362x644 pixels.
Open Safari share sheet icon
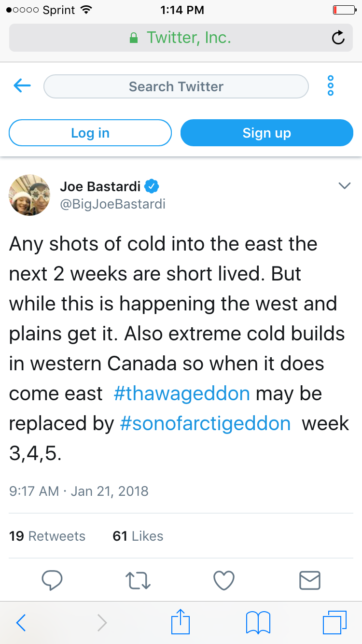coord(181,621)
